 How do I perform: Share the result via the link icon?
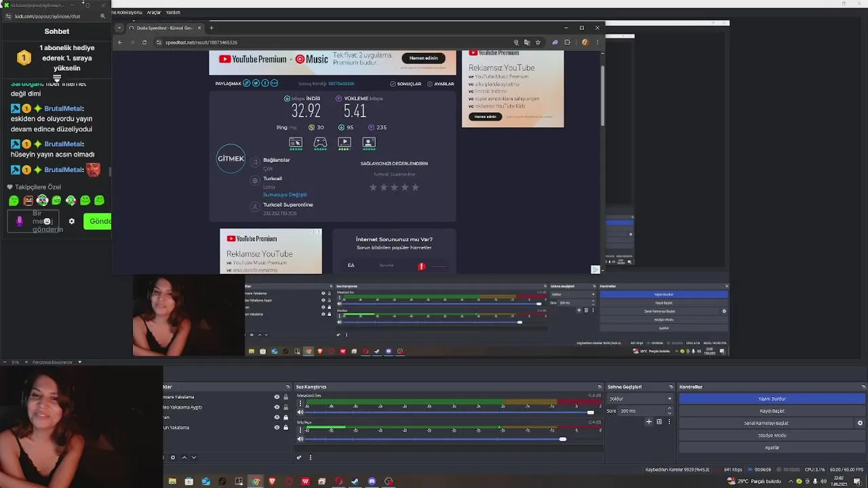click(x=247, y=83)
